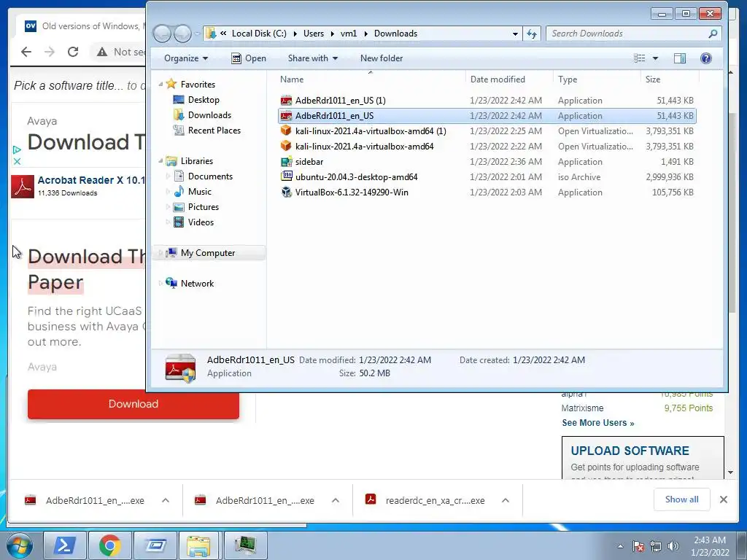747x560 pixels.
Task: Collapse the Favorites tree group
Action: (160, 85)
